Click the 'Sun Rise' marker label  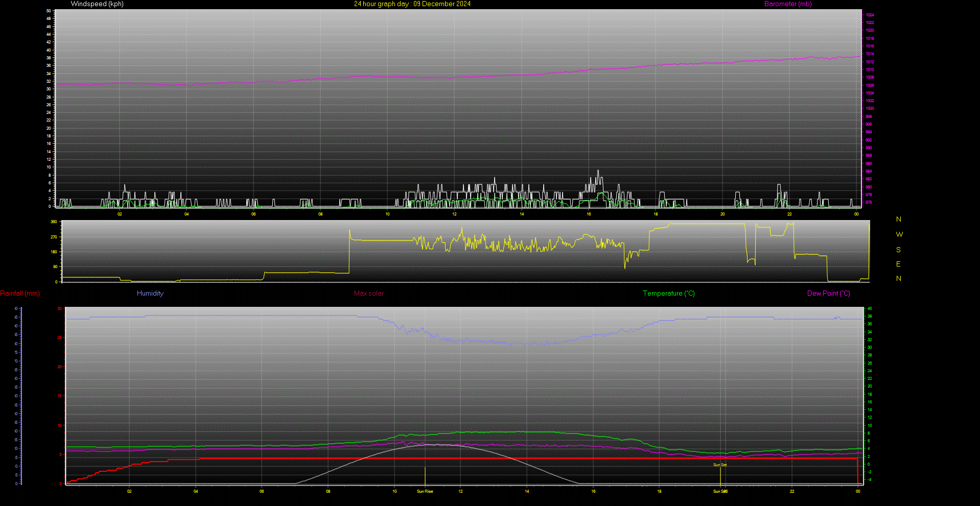[x=425, y=492]
